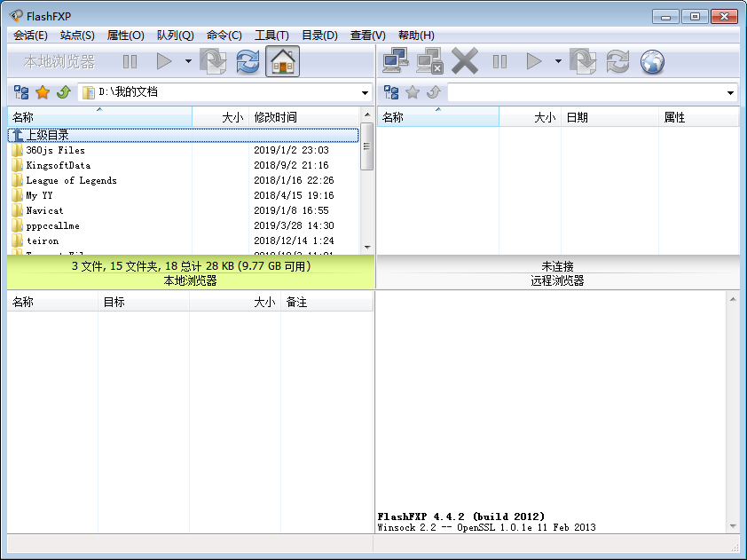This screenshot has height=560, width=747.
Task: Click the remote Disconnect icon
Action: click(x=429, y=61)
